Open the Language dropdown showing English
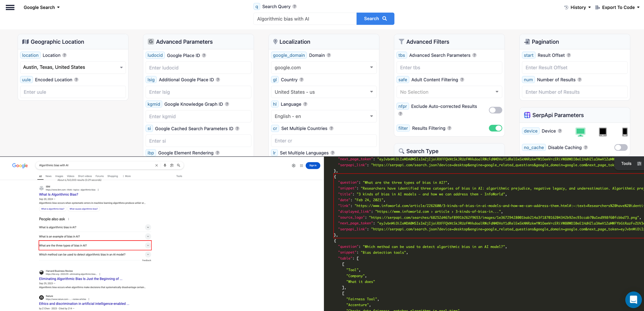This screenshot has height=311, width=644. (x=324, y=116)
